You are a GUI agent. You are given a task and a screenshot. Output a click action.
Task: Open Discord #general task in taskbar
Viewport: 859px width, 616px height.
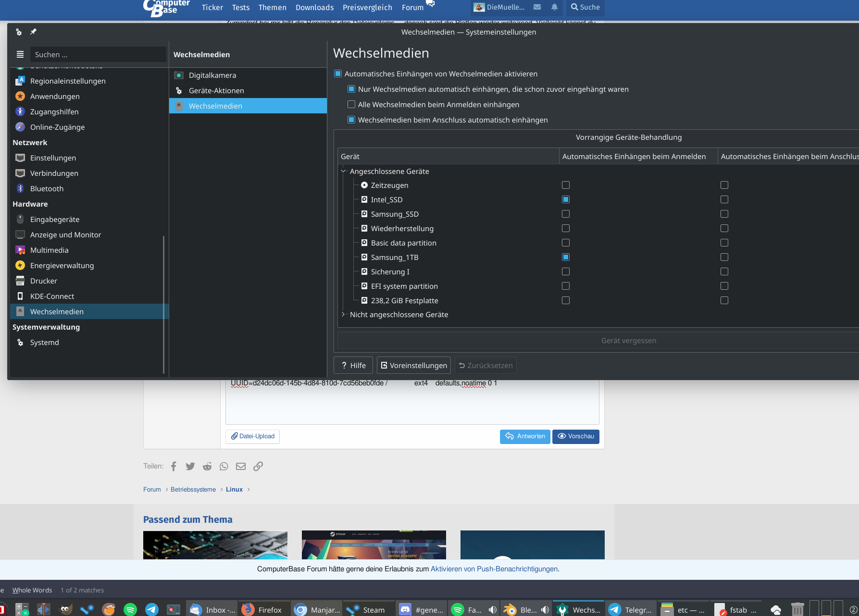coord(422,609)
